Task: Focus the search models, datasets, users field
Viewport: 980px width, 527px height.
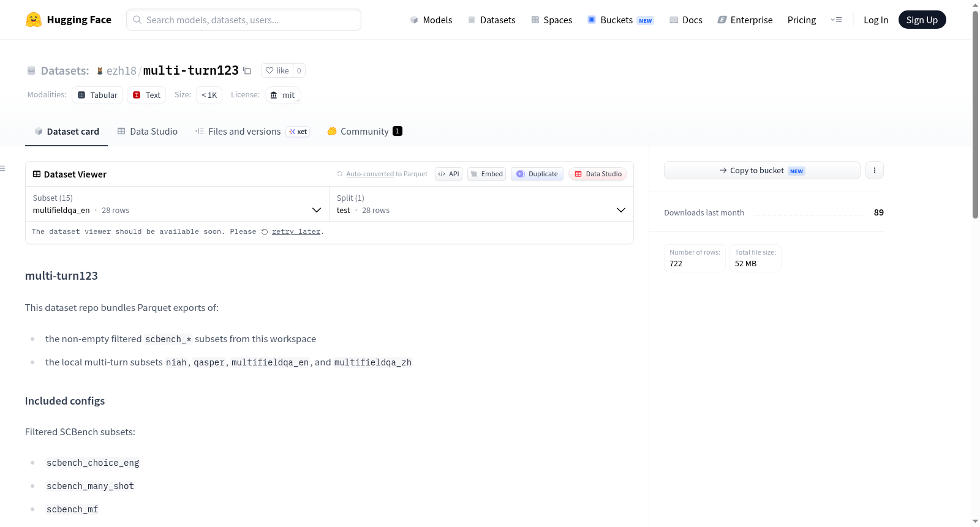Action: coord(244,20)
